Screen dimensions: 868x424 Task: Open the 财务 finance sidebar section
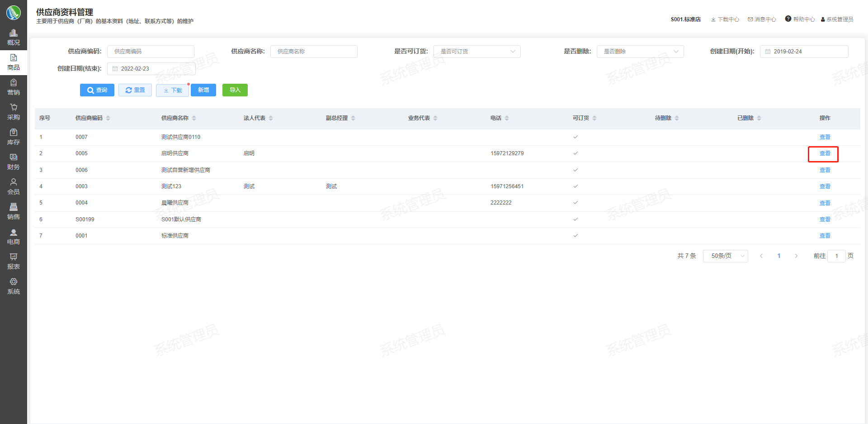(14, 162)
